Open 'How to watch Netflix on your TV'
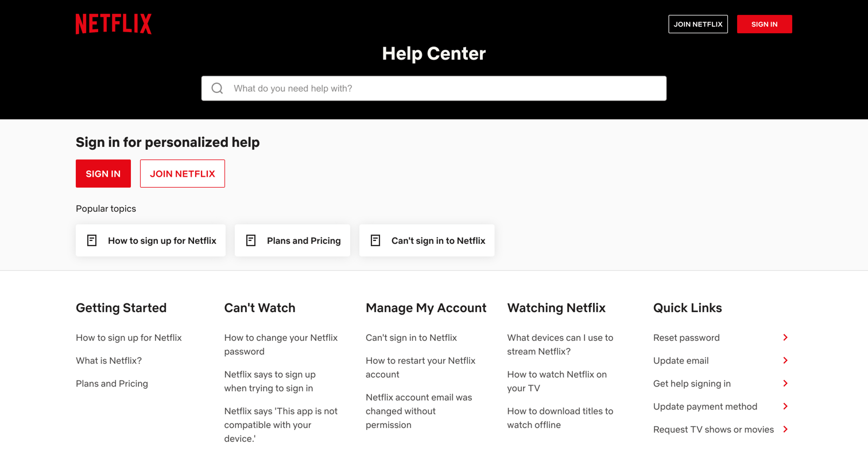 click(x=557, y=381)
